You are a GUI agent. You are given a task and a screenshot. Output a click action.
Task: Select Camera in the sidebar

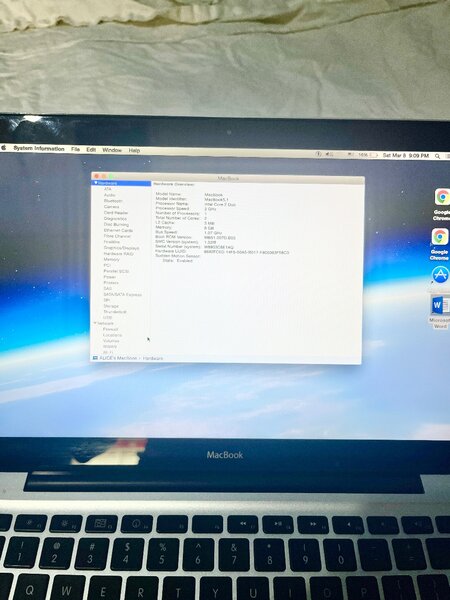(x=111, y=207)
